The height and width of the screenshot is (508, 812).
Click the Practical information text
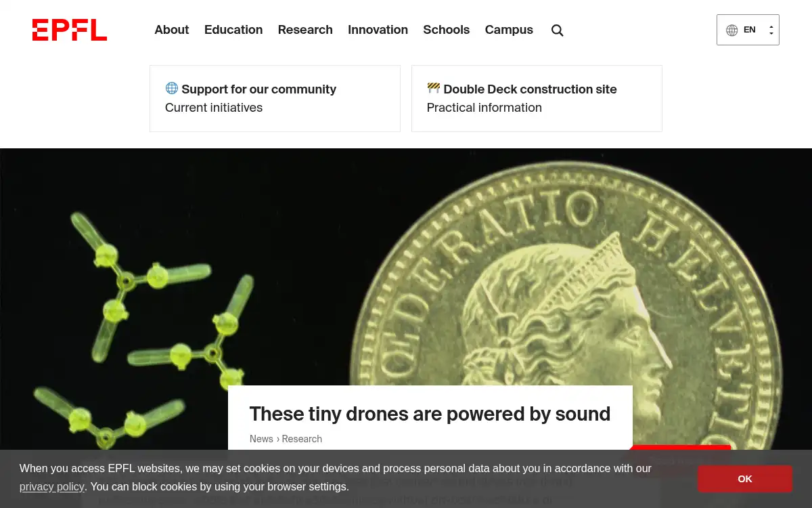[x=484, y=108]
